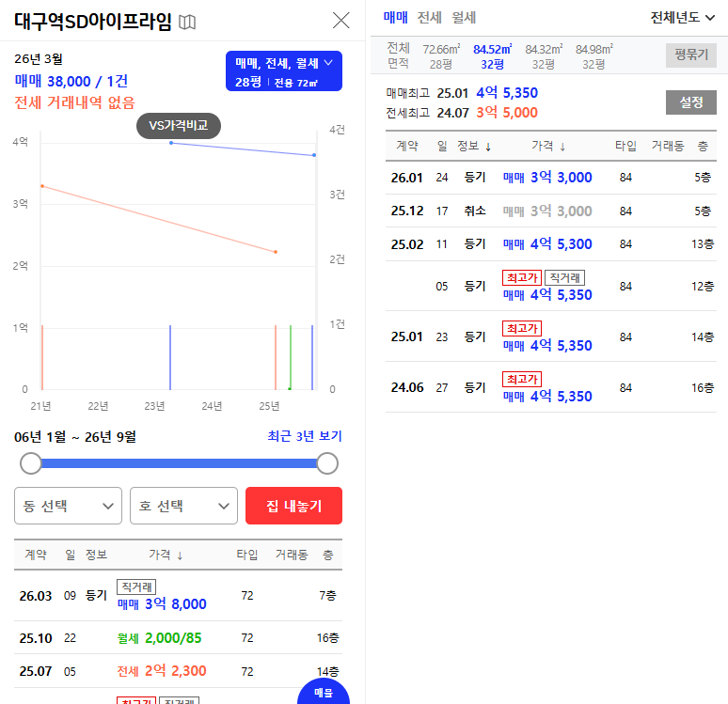Click the right handle of date slider
Screen dimensions: 728x704
[x=327, y=463]
